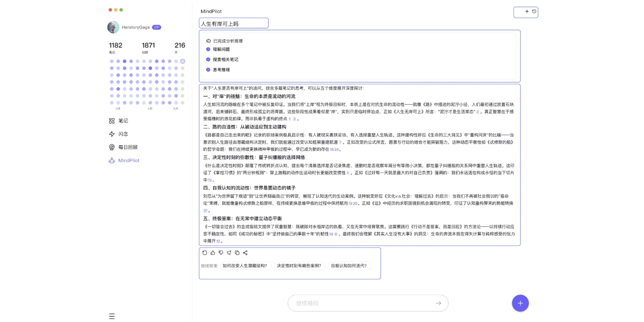Click the check beside 搜索相关笔记

pos(208,59)
